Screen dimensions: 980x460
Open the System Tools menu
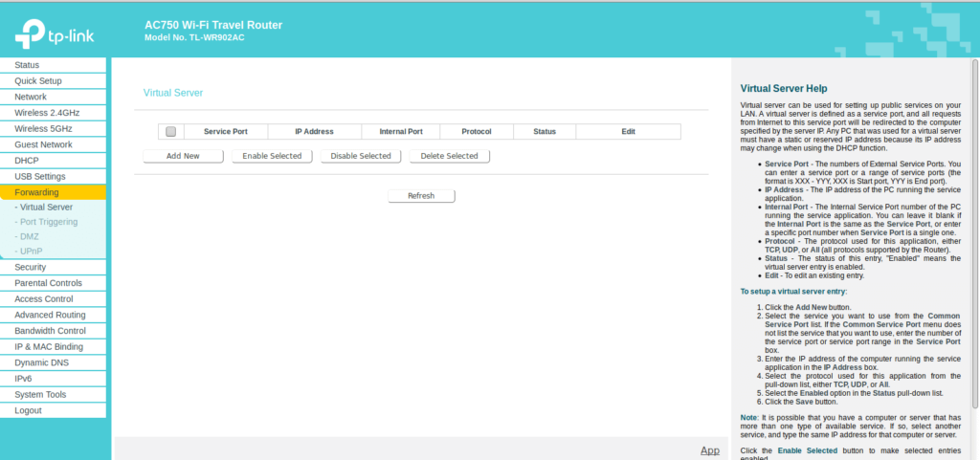(40, 394)
